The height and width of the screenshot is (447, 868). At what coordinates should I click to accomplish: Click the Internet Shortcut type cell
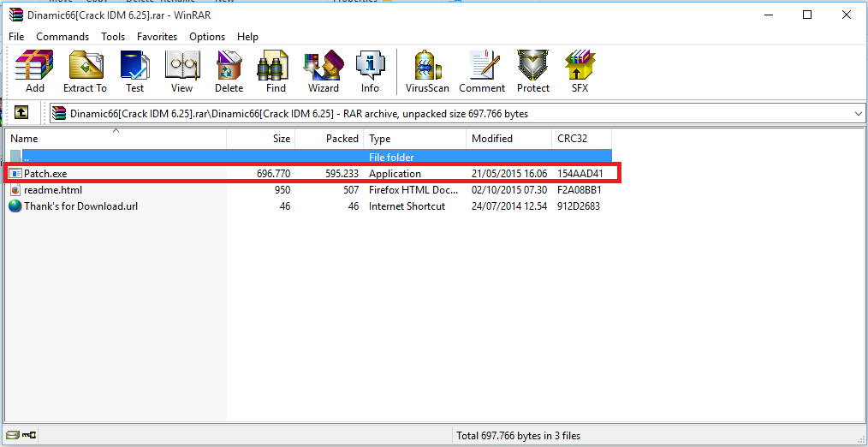(407, 206)
